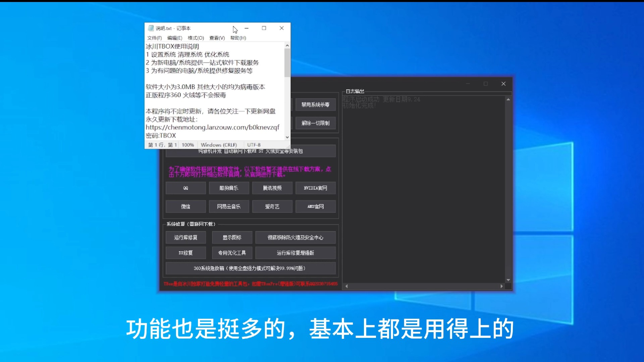
Task: Click the 禁用系统杀毒 button
Action: [315, 105]
